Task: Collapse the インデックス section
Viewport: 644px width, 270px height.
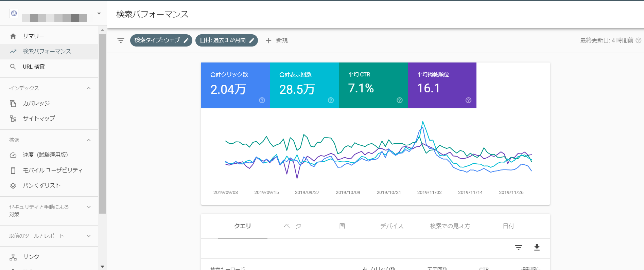Action: pyautogui.click(x=89, y=88)
